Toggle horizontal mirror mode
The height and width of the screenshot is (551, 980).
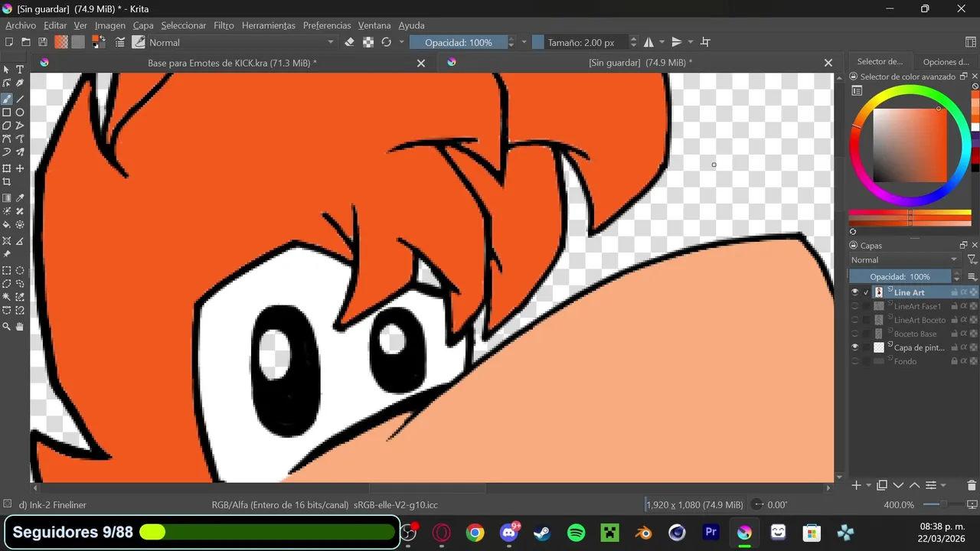[648, 42]
